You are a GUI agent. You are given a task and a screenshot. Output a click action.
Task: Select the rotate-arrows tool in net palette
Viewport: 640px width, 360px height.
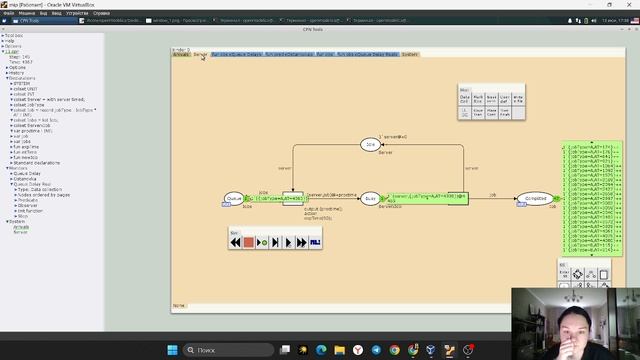[x=578, y=274]
